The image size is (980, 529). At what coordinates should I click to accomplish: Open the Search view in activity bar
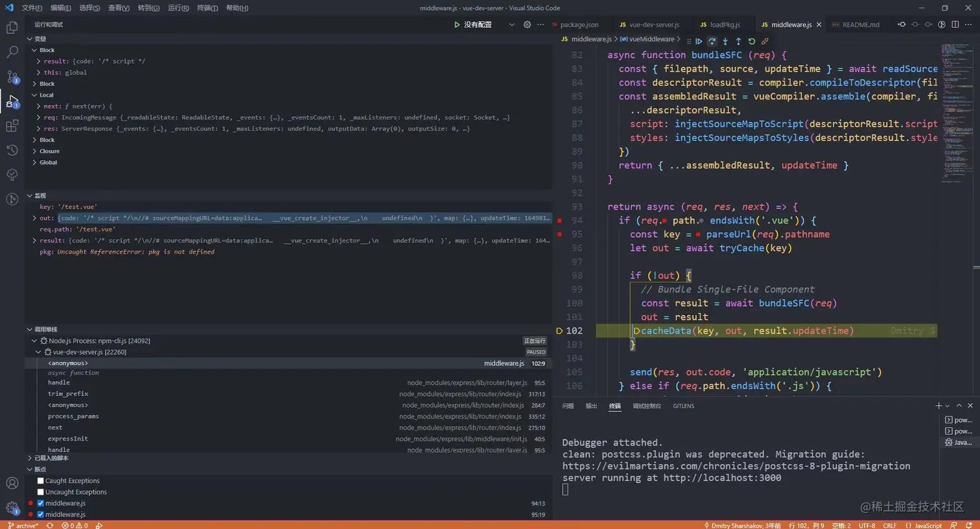(x=12, y=52)
